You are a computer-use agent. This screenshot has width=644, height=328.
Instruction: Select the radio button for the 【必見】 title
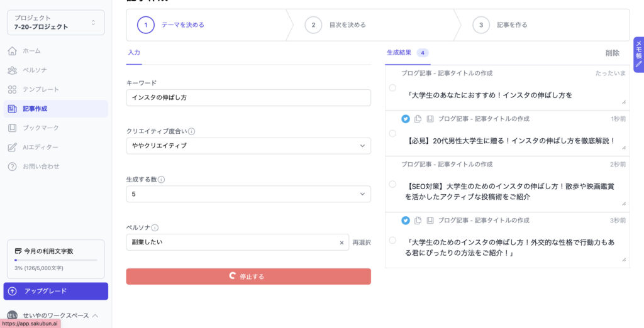[x=392, y=133]
